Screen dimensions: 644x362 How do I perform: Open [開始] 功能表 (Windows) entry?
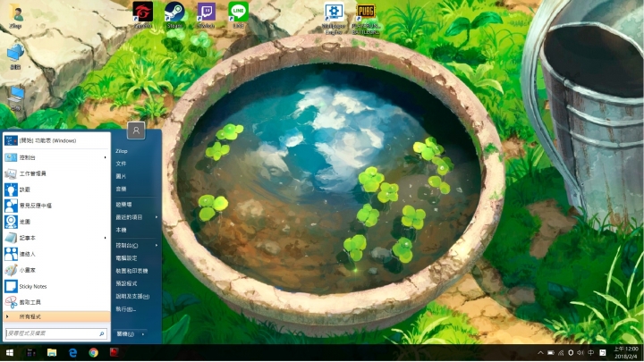pos(56,141)
